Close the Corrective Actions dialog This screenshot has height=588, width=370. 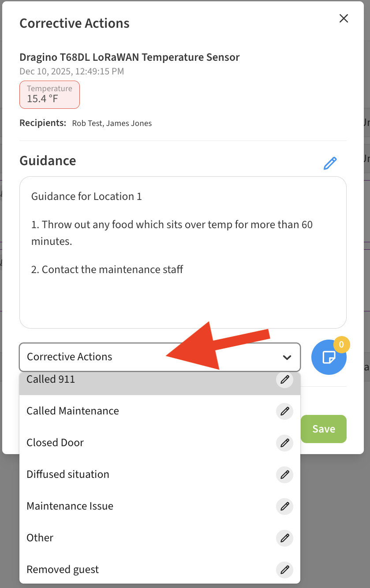(x=344, y=18)
